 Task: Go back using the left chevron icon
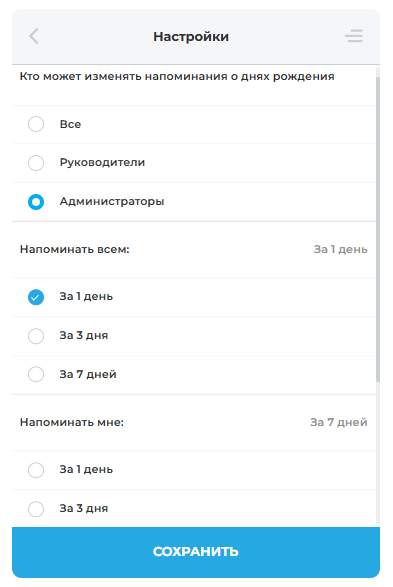click(34, 36)
